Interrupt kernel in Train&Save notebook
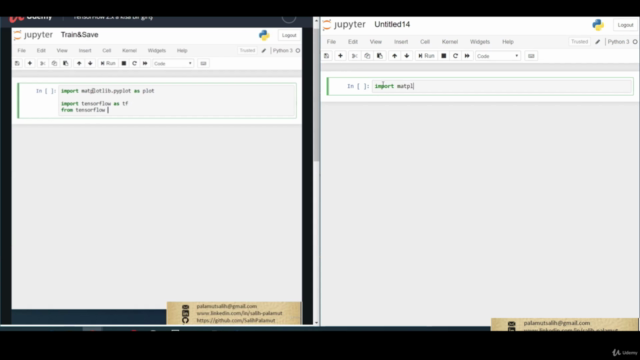The height and width of the screenshot is (360, 640). tap(124, 63)
